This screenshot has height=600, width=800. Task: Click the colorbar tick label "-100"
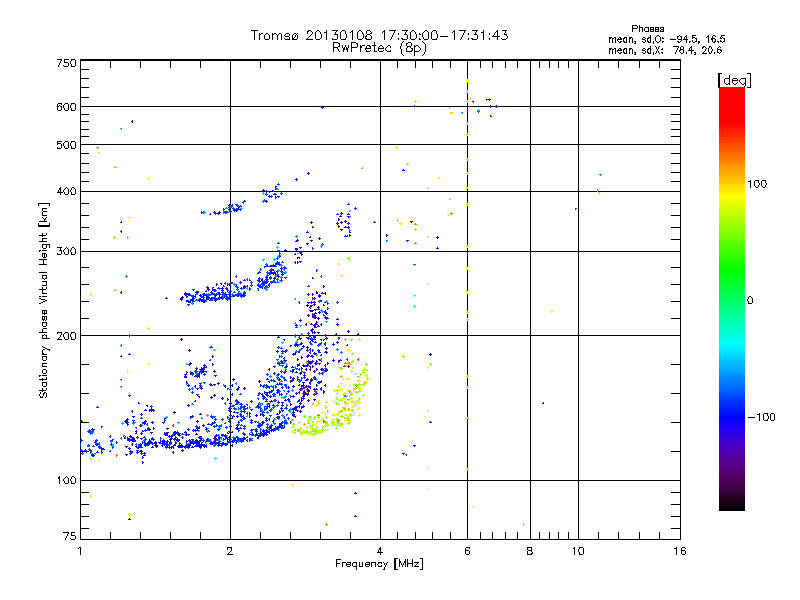(x=761, y=417)
